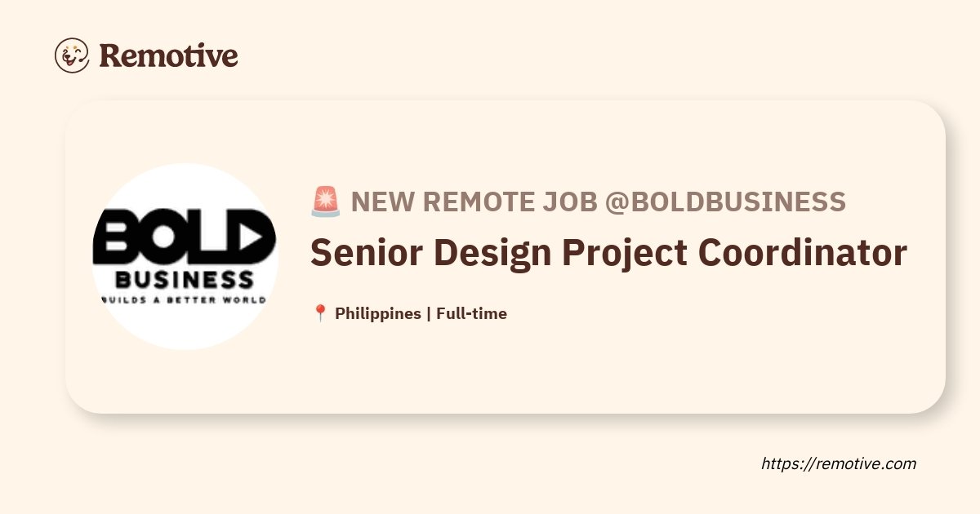Click the play triangle inside BOLD's letter D
This screenshot has height=514, width=980.
tap(256, 236)
